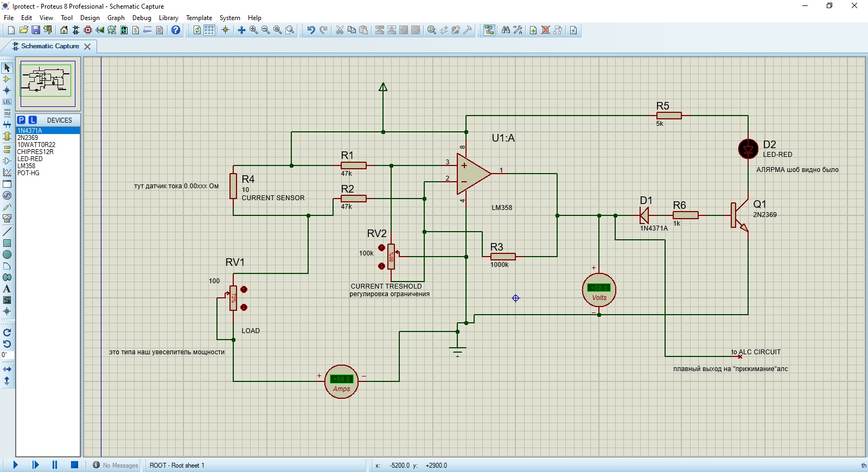Viewport: 868px width, 472px height.
Task: Click the Library 'L' button
Action: (33, 120)
